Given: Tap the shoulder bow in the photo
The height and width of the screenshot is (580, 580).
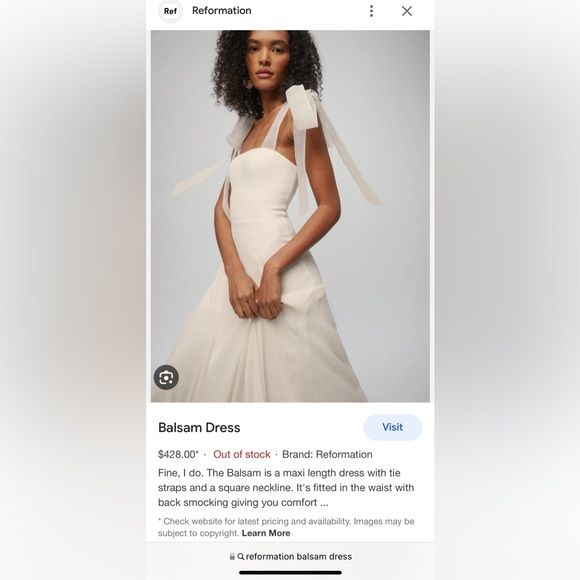Looking at the screenshot, I should tap(303, 107).
